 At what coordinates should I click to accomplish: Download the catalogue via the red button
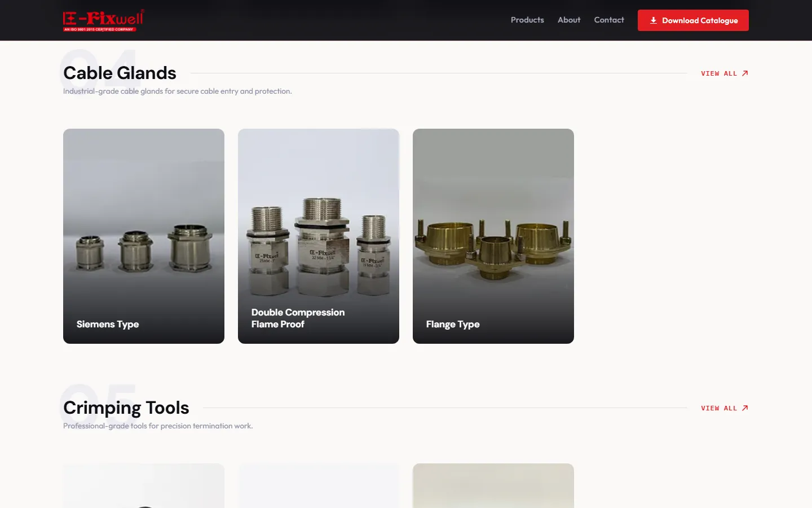[693, 20]
